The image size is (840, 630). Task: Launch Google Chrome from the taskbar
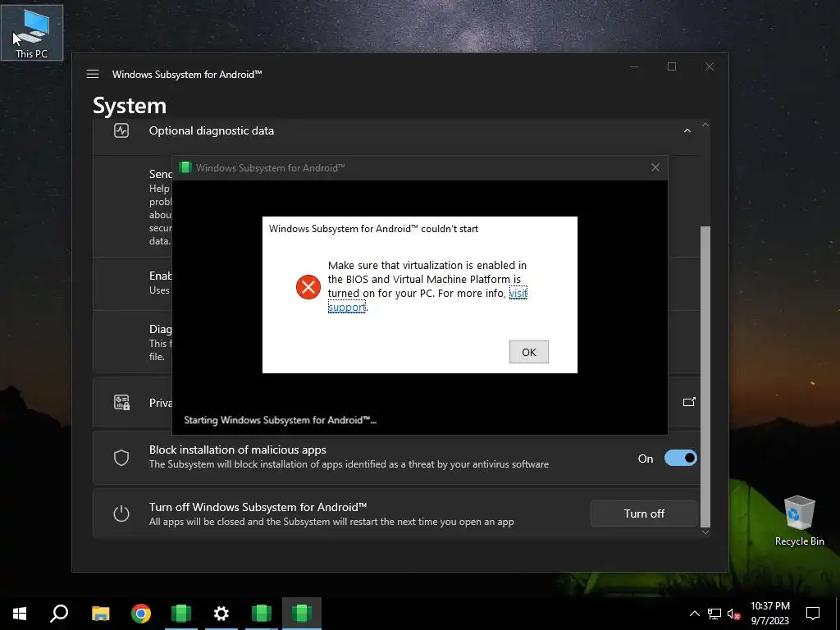coord(141,614)
